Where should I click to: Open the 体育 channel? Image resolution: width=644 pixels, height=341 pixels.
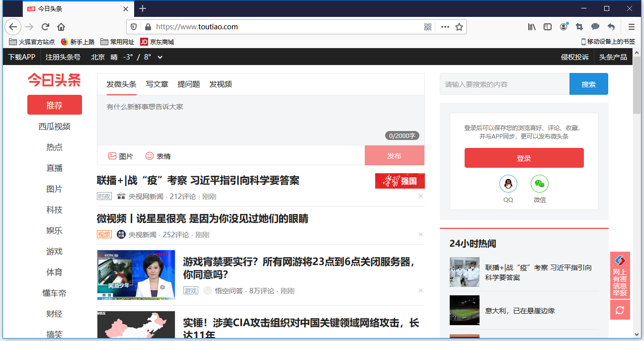[55, 273]
